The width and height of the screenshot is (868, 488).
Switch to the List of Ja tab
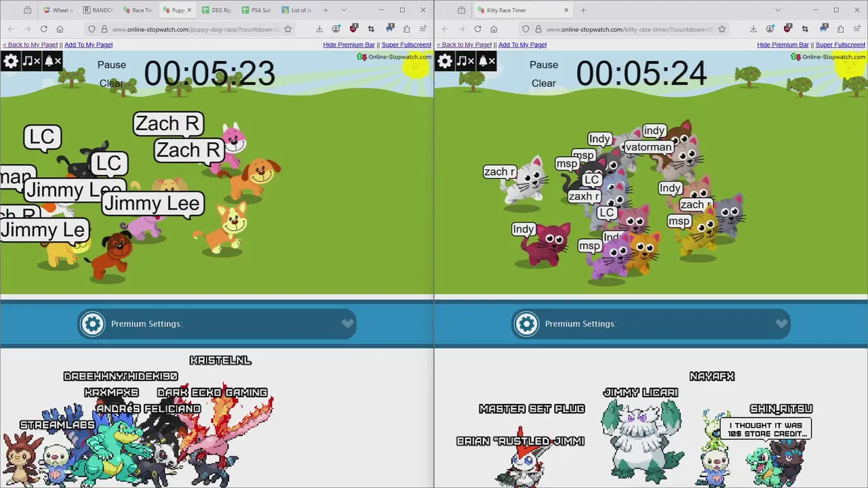(x=298, y=10)
